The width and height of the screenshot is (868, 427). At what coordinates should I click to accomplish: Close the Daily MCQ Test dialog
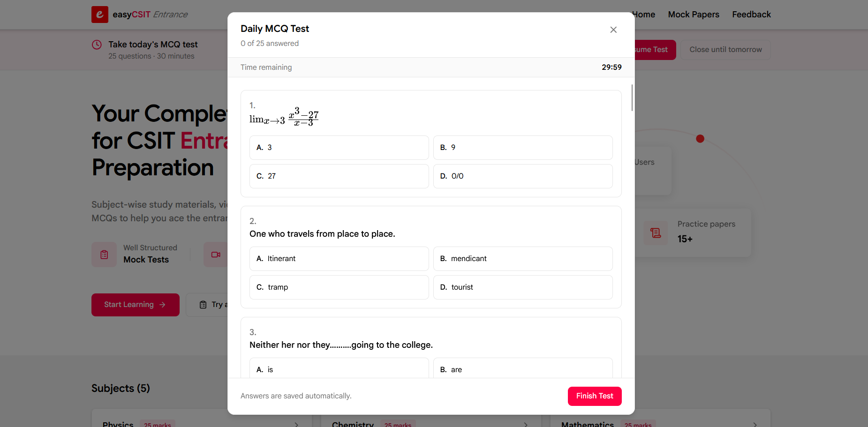pyautogui.click(x=613, y=30)
